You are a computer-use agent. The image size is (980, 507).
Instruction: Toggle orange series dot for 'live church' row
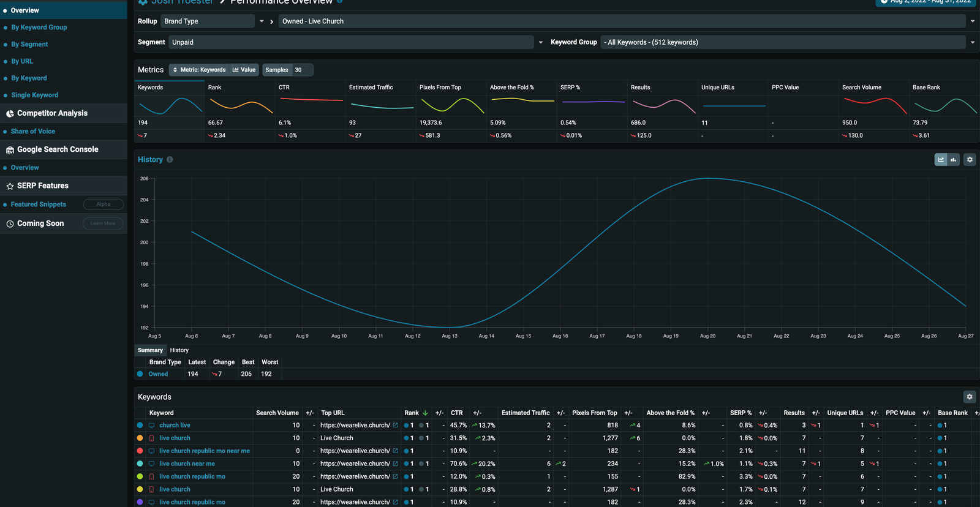click(x=140, y=438)
